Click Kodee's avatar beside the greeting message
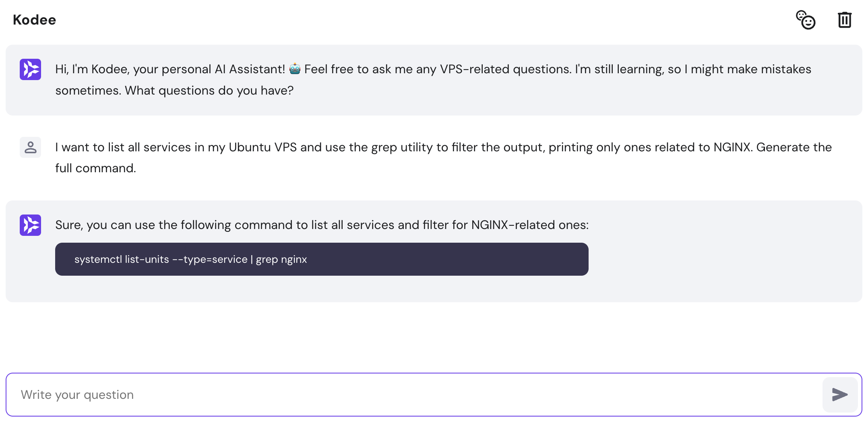Viewport: 868px width, 425px height. click(30, 69)
